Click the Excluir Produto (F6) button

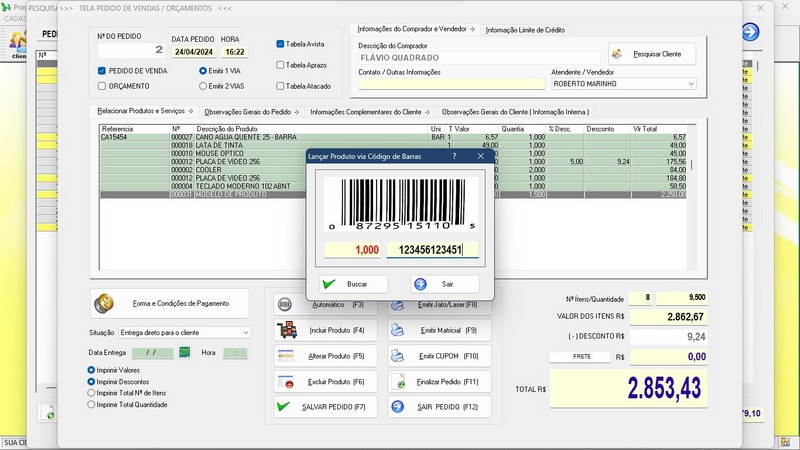pos(326,382)
